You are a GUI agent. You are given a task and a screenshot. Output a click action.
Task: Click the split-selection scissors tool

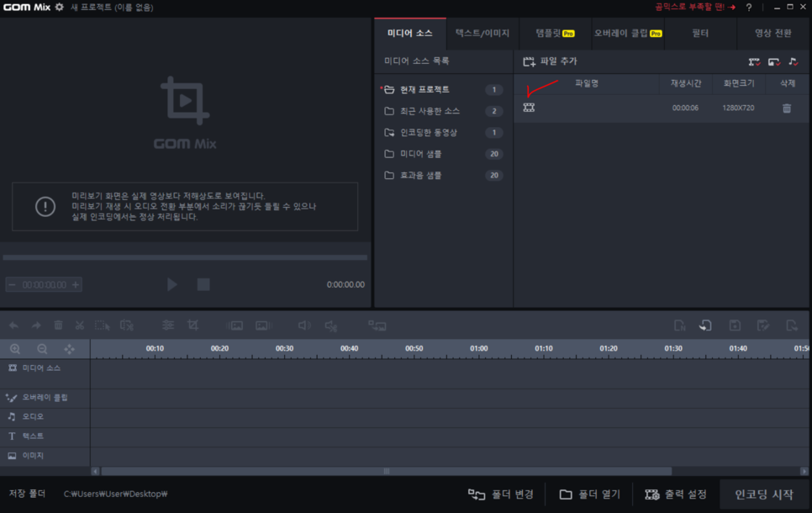[x=127, y=325]
